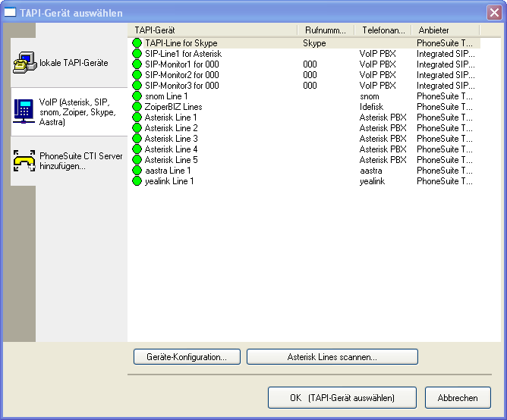Screen dimensions: 507x420
Task: Sort by the TAPI-Gerät column header
Action: coord(213,30)
